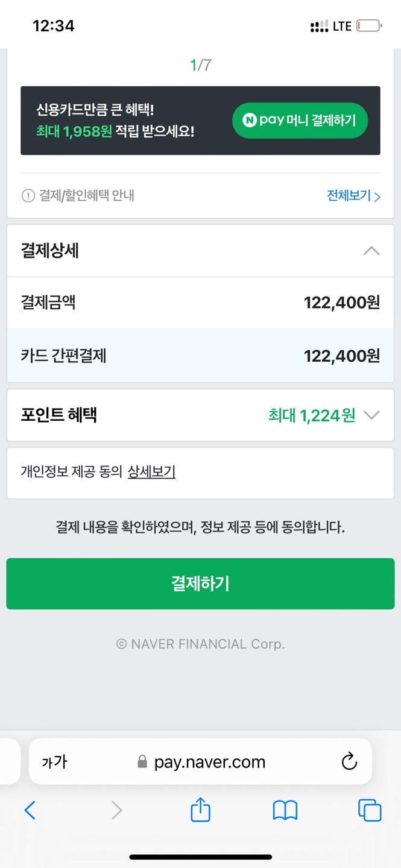
Task: Expand the 포인트 혜택 dropdown chevron
Action: (371, 415)
